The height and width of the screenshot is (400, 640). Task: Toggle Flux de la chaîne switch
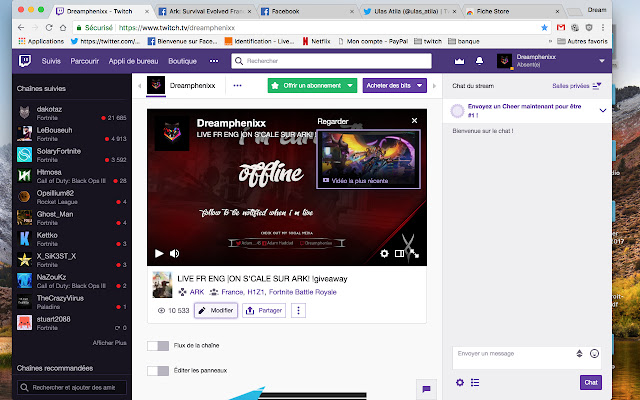click(158, 346)
